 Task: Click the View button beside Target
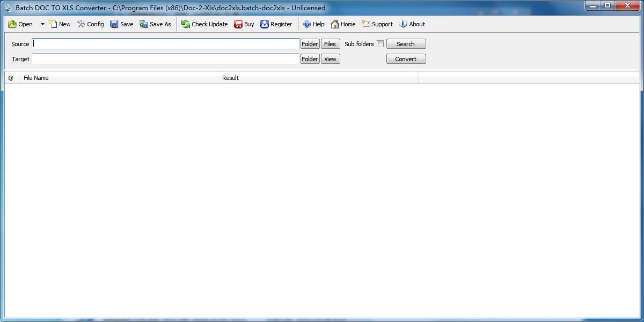[330, 59]
